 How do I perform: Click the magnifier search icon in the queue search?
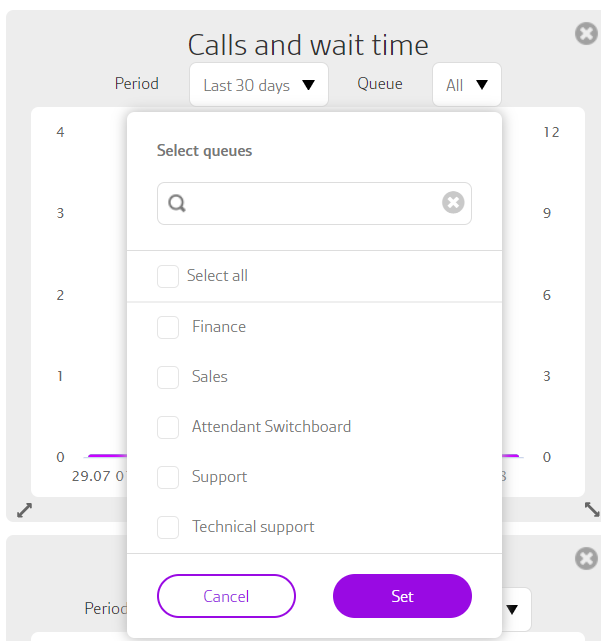pyautogui.click(x=177, y=203)
